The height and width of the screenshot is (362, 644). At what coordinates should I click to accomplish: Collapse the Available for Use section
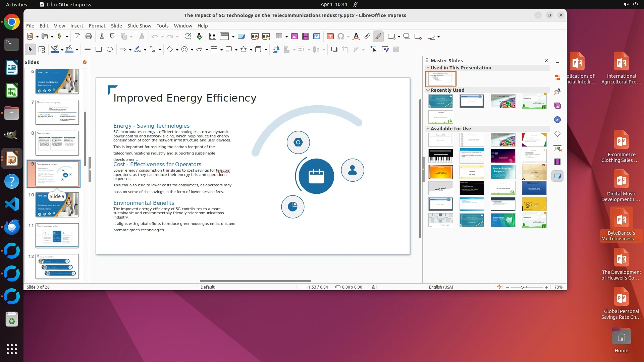pos(428,129)
